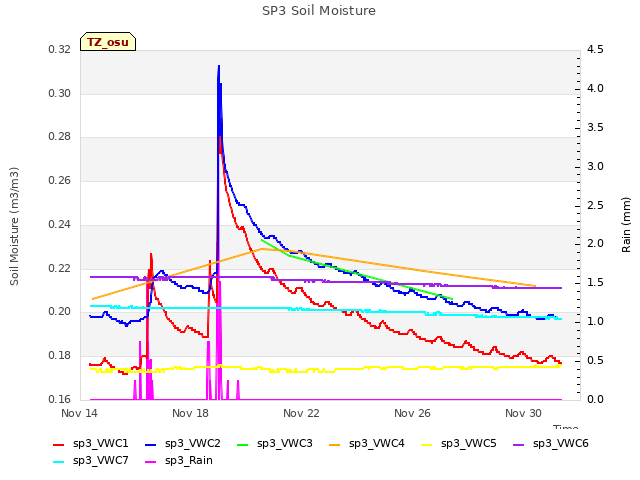Select the sp3_VWC3 legend label
The width and height of the screenshot is (640, 480).
point(284,444)
